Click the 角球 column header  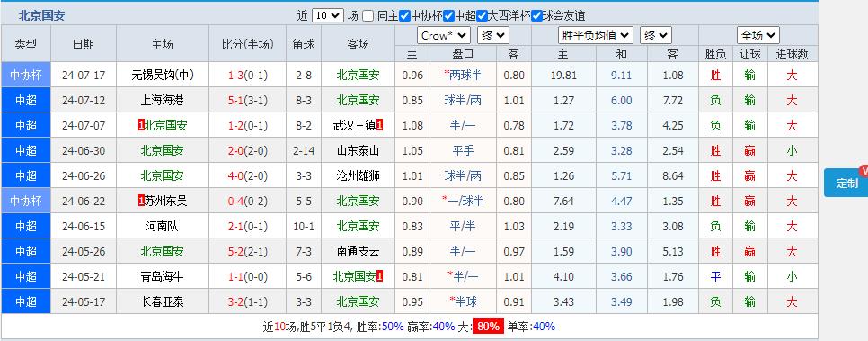coord(304,44)
